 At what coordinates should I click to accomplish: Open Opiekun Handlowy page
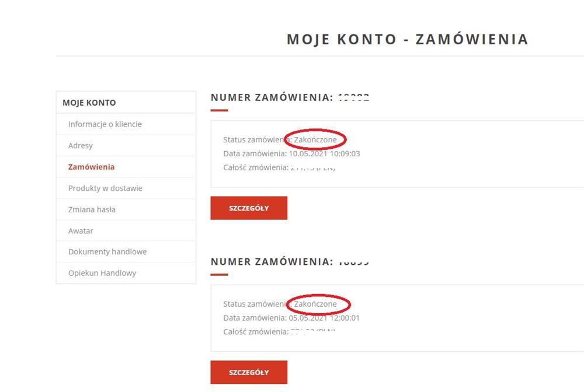tap(102, 273)
